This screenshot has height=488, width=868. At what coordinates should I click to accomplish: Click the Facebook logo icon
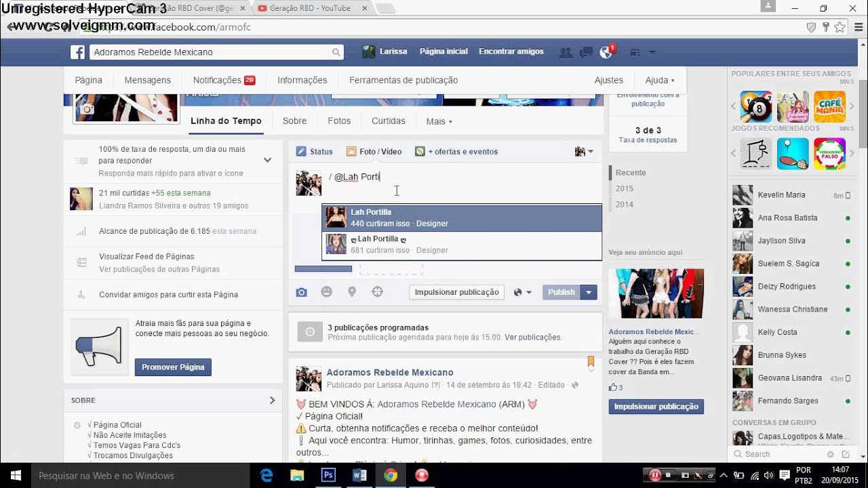(78, 52)
